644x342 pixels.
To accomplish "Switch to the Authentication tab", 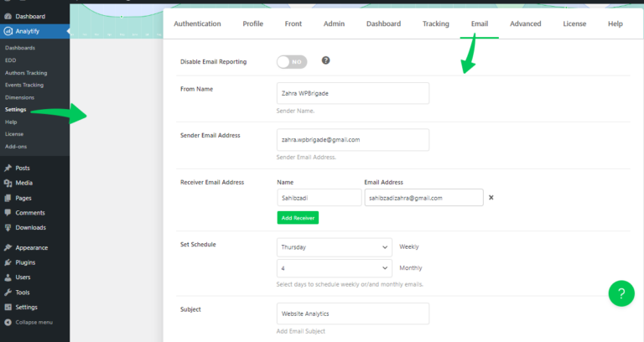I will (x=197, y=23).
